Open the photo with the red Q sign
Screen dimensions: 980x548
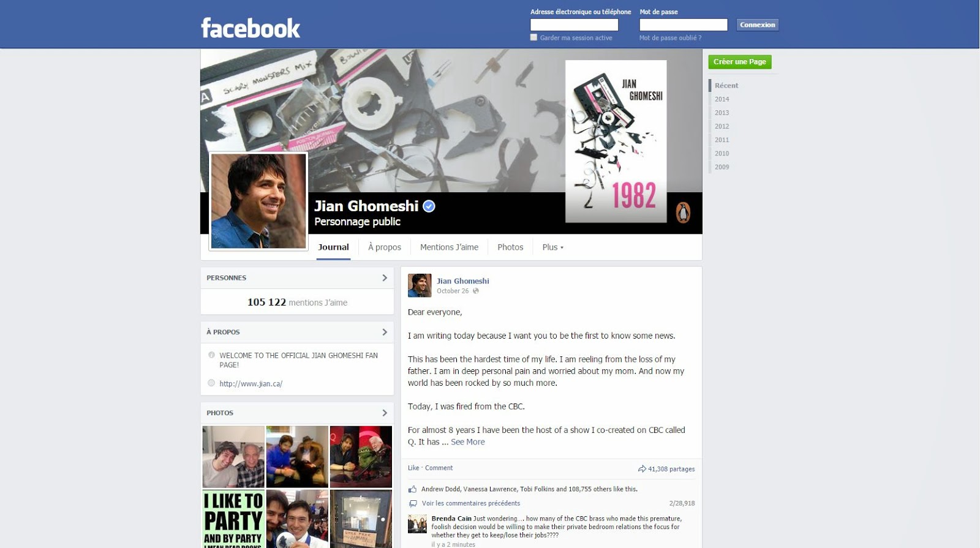[361, 457]
